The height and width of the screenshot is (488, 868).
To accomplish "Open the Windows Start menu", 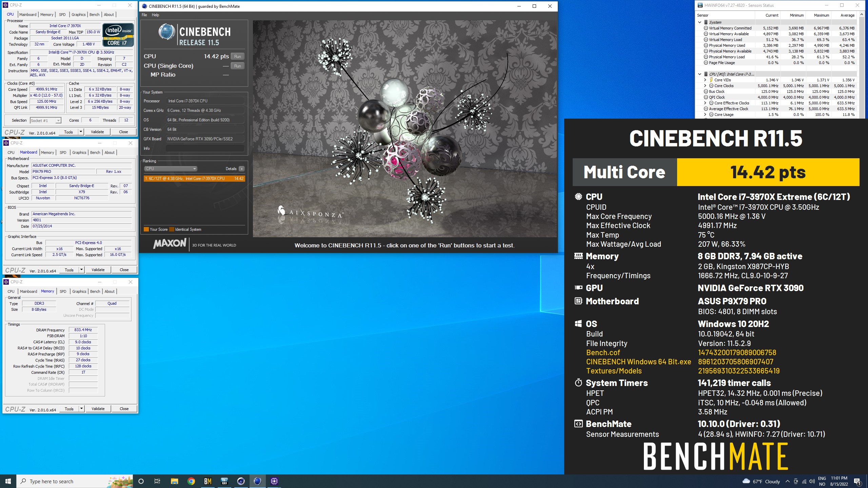I will [8, 481].
